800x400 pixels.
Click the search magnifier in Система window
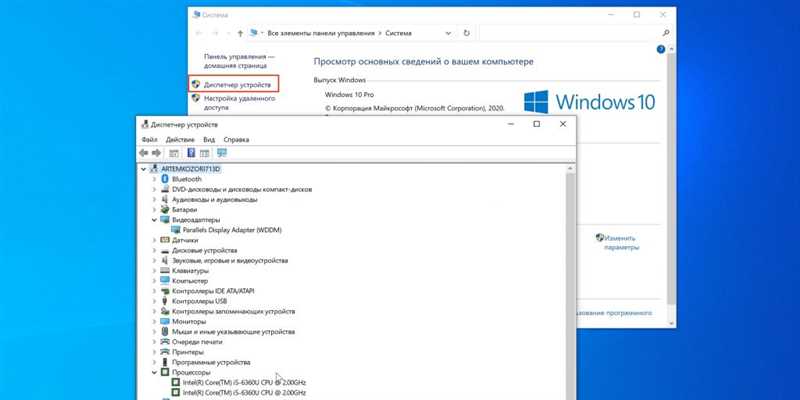[665, 33]
